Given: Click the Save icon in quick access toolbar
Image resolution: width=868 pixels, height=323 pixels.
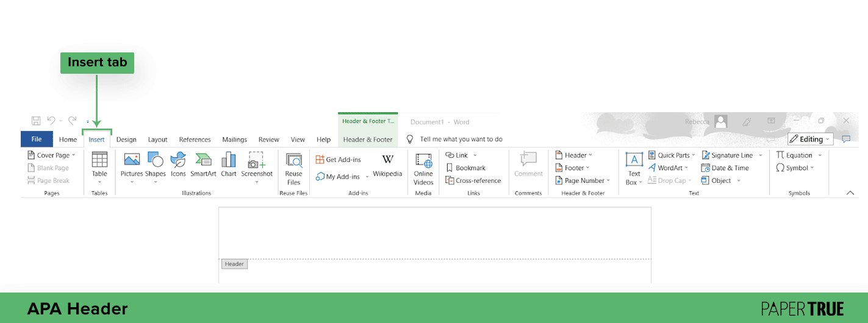Looking at the screenshot, I should pyautogui.click(x=36, y=121).
